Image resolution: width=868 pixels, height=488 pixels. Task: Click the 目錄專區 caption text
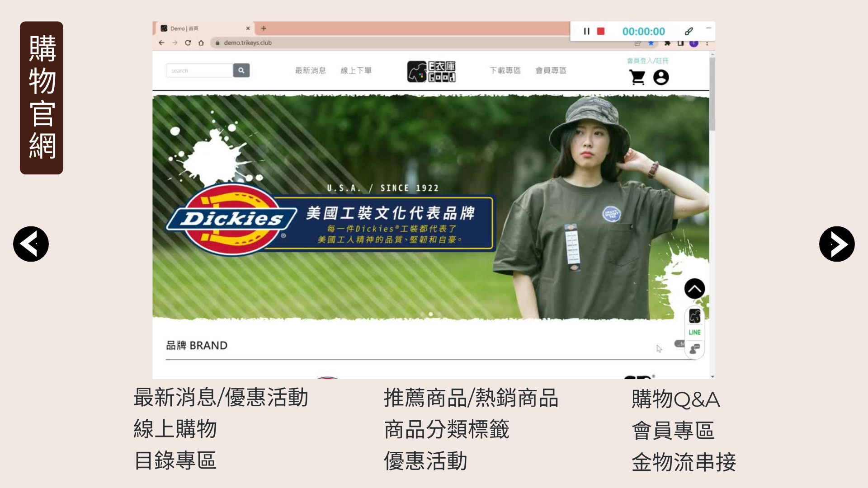(175, 460)
